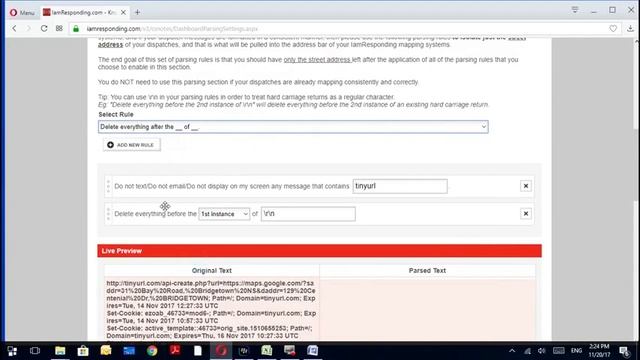Switch ENG input language

tap(576, 351)
